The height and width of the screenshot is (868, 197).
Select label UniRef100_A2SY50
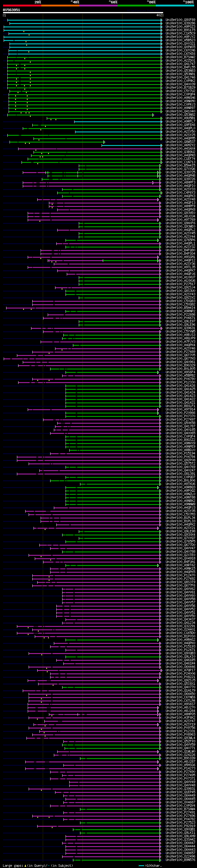coord(180,132)
